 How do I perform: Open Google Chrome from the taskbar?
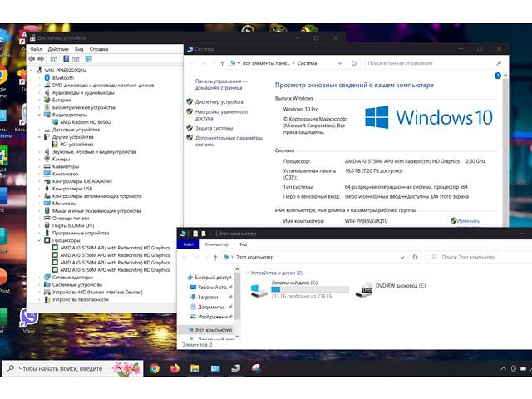coord(155,368)
